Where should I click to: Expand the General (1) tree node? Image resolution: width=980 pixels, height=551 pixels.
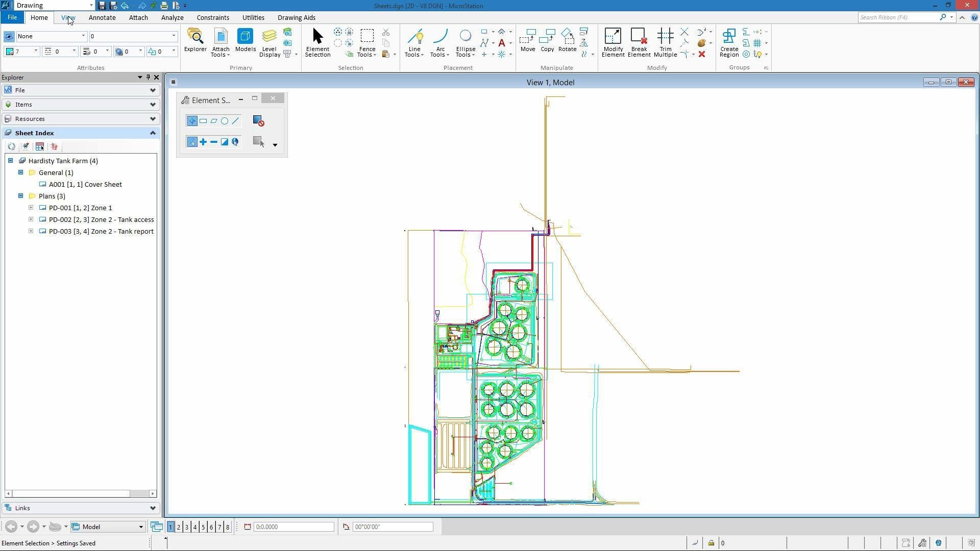(x=21, y=172)
